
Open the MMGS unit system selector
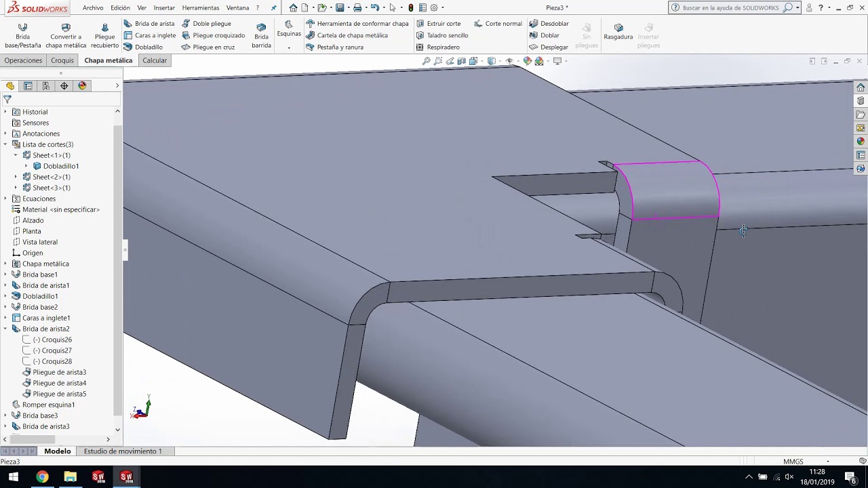click(793, 462)
